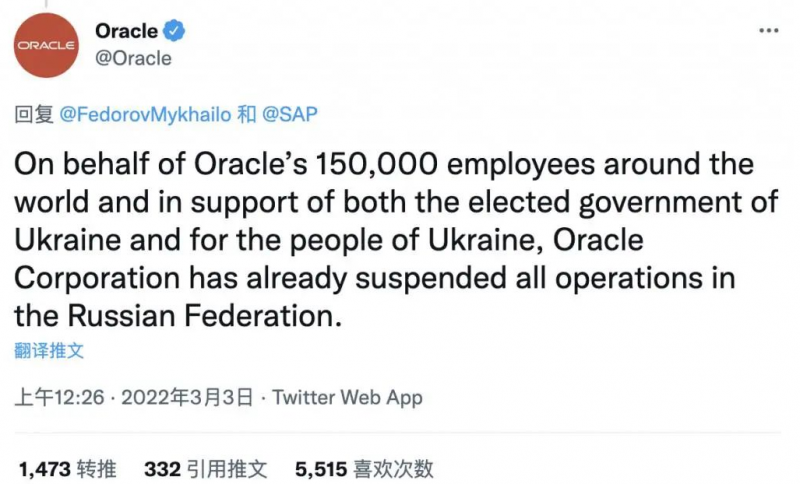Open the three-dot more options menu

point(768,31)
